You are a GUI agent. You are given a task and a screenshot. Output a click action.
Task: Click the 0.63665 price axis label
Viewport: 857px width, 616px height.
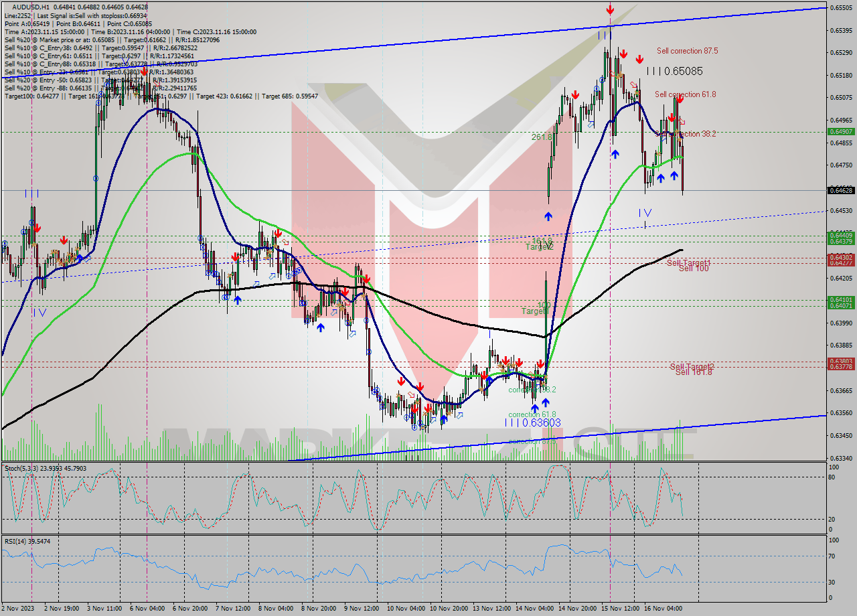point(841,390)
